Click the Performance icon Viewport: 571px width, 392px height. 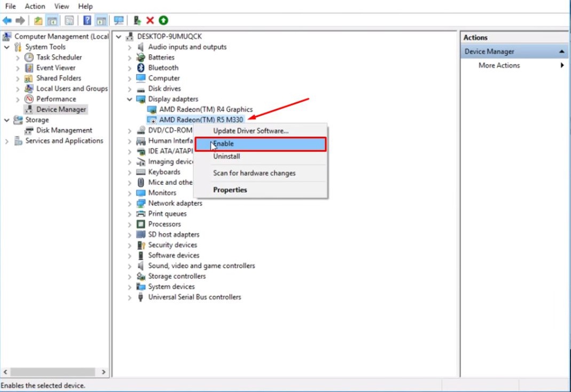click(x=29, y=99)
